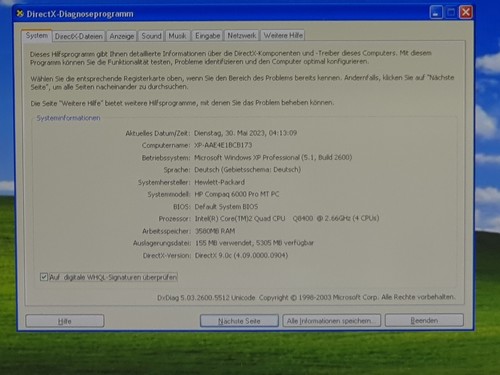Click Alle Informationen speichern button
500x375 pixels.
tap(331, 321)
